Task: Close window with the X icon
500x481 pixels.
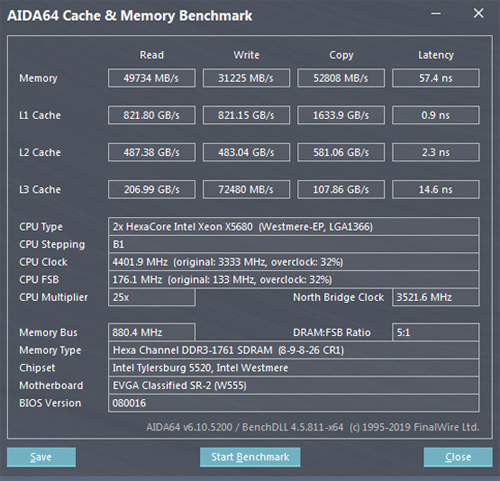Action: (479, 13)
